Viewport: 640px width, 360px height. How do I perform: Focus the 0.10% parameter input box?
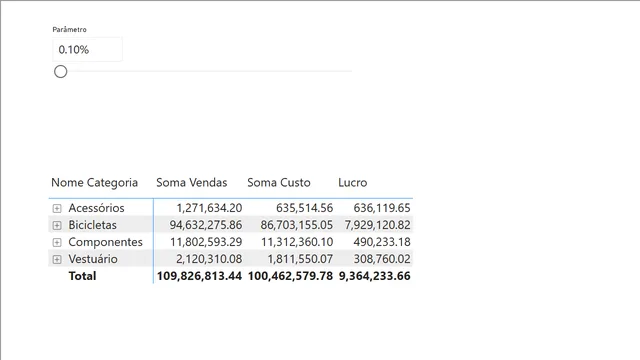(87, 49)
